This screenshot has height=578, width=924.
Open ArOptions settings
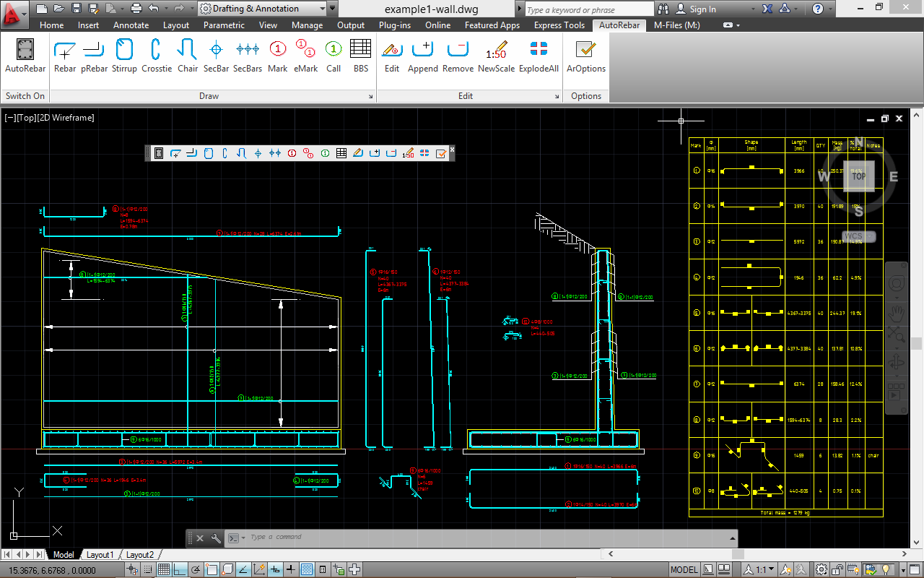(585, 56)
